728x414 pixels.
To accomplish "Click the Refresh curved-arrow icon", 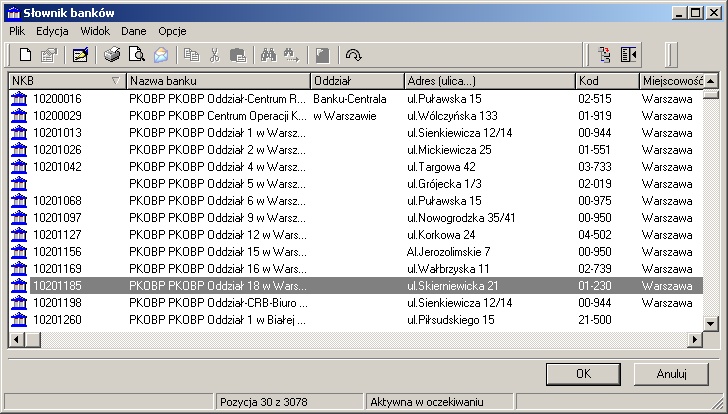I will 353,55.
